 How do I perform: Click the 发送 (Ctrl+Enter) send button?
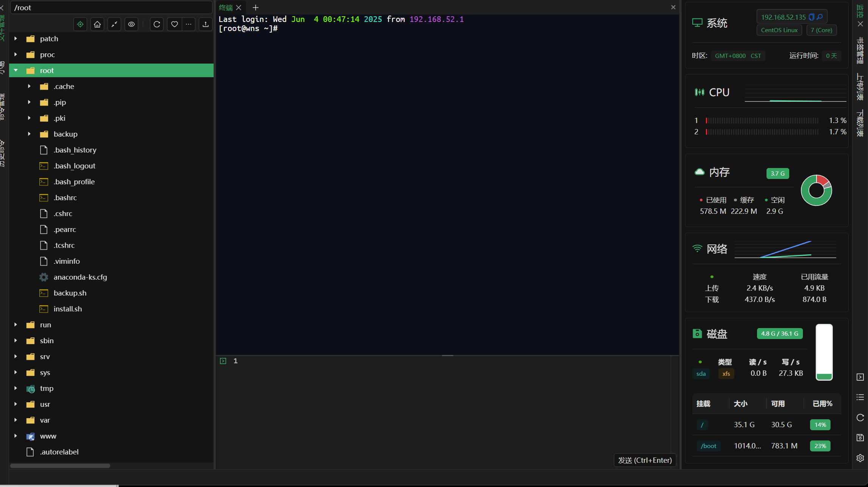click(645, 460)
